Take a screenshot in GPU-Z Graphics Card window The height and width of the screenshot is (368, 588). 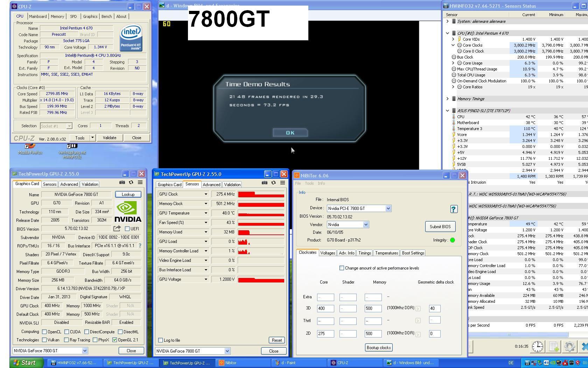(122, 182)
